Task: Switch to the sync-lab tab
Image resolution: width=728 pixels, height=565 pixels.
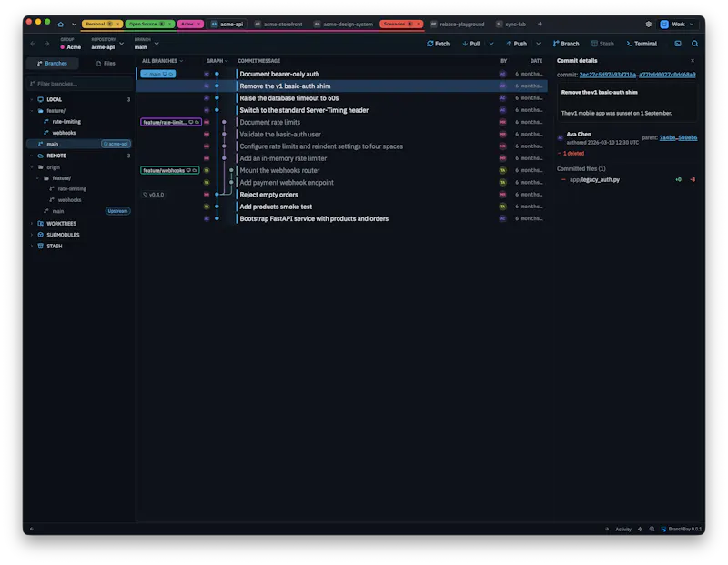Action: click(x=511, y=25)
